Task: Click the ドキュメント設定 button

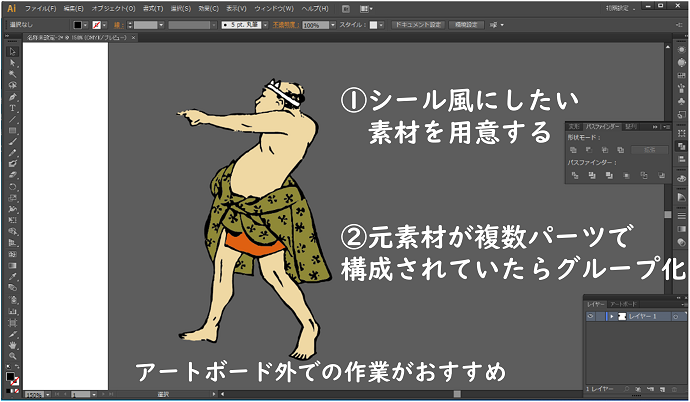Action: [x=418, y=25]
